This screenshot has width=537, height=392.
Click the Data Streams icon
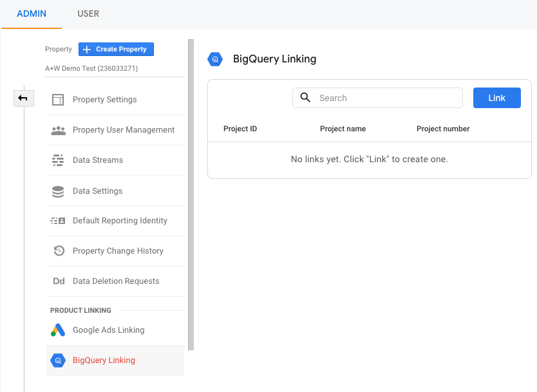[58, 160]
